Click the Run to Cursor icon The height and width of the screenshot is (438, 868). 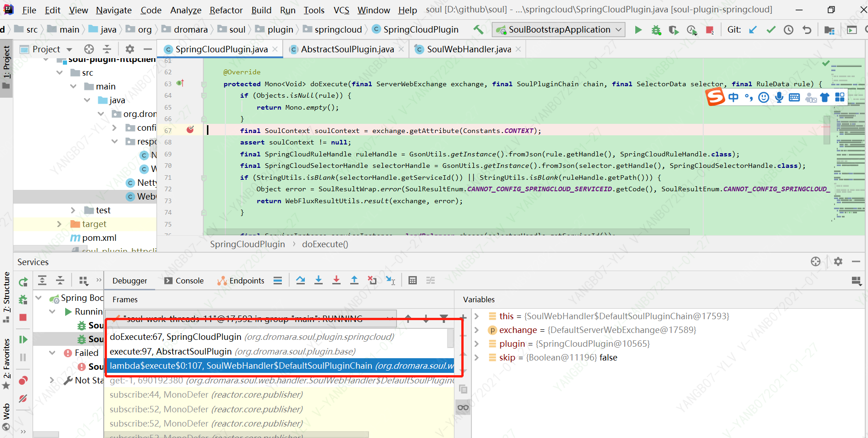click(x=390, y=280)
